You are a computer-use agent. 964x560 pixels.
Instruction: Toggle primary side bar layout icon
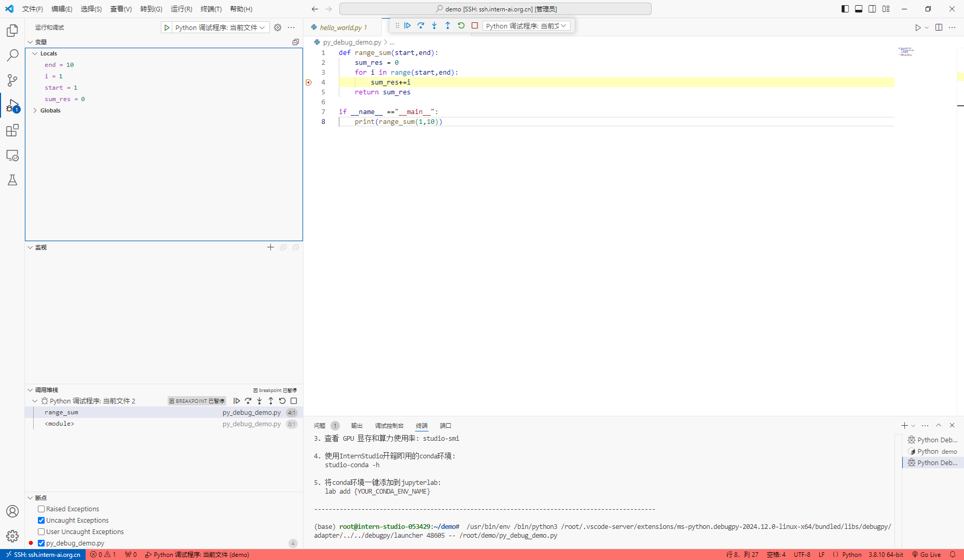point(845,9)
